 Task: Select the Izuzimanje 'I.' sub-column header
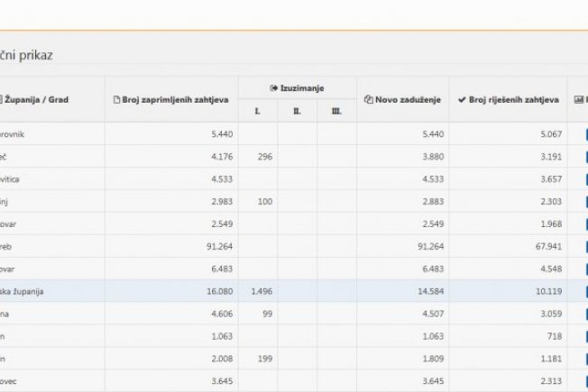258,111
